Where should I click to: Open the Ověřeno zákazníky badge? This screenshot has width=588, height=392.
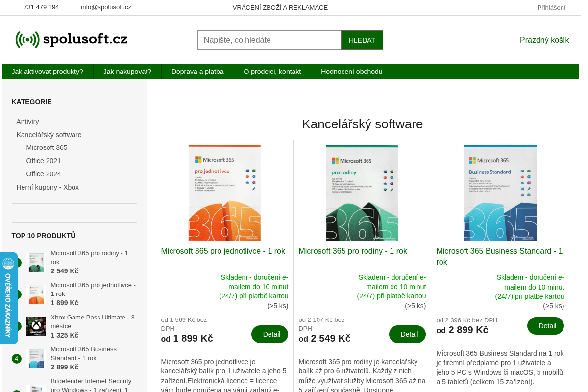tap(8, 298)
